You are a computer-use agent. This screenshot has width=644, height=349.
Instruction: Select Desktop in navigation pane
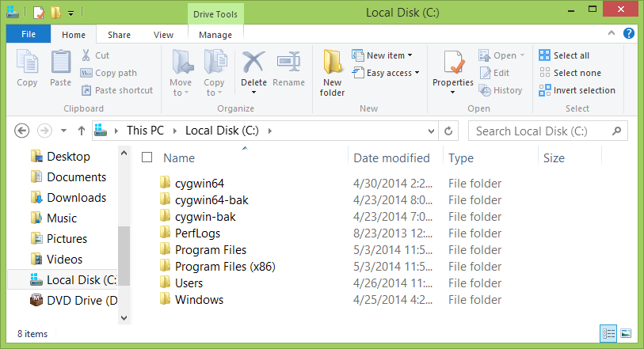click(x=60, y=156)
